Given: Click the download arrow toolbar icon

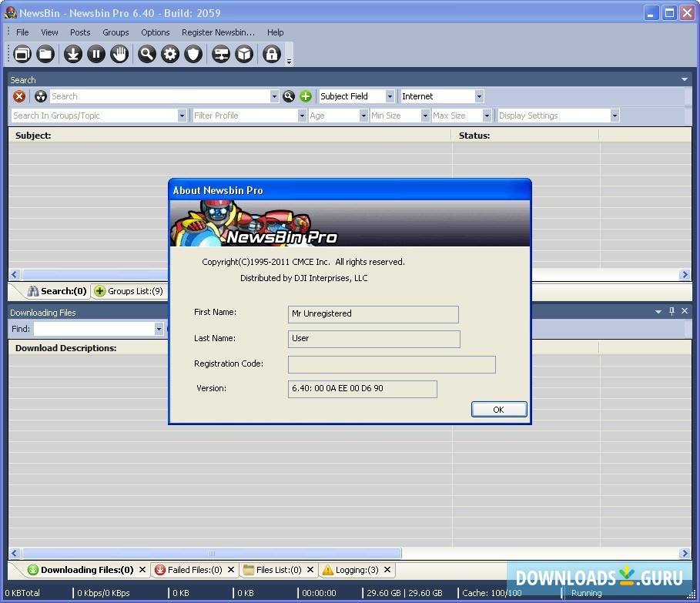Looking at the screenshot, I should pos(72,54).
